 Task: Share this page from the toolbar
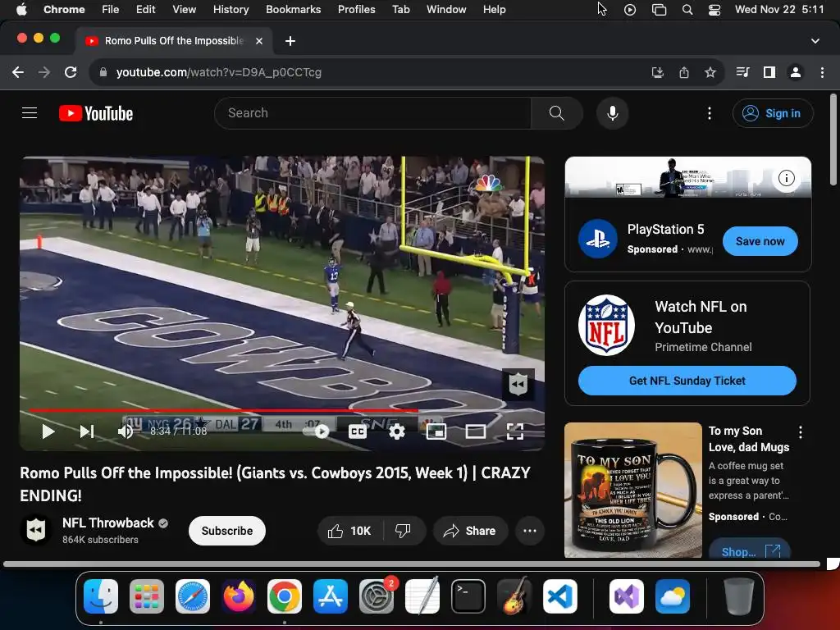pyautogui.click(x=684, y=72)
